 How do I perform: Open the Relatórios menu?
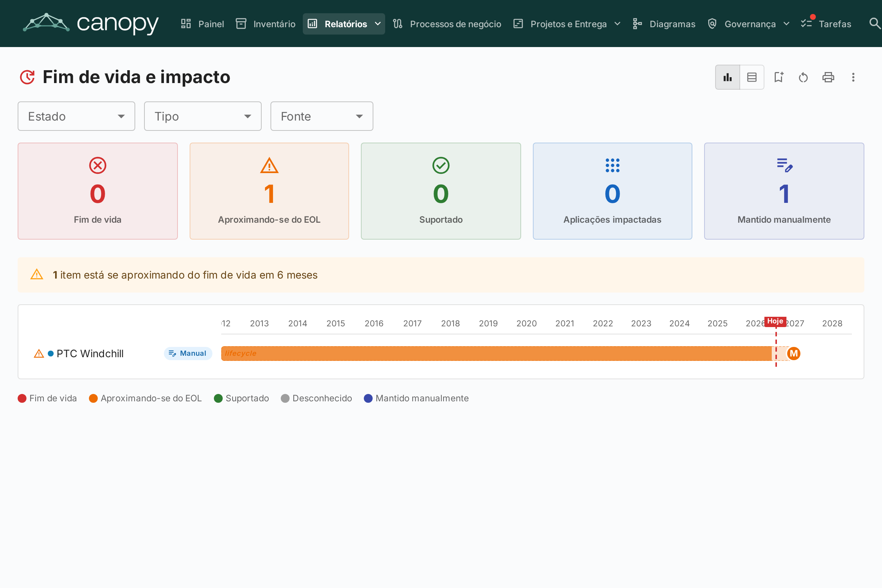click(x=344, y=24)
